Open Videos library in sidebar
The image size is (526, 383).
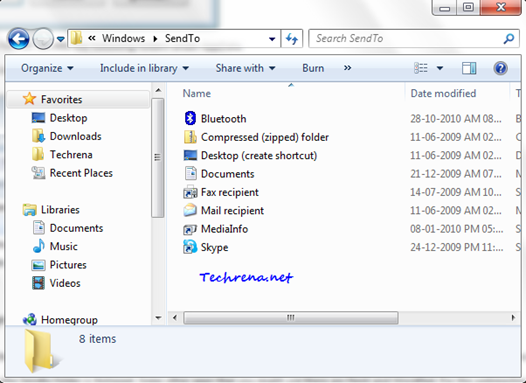coord(65,283)
